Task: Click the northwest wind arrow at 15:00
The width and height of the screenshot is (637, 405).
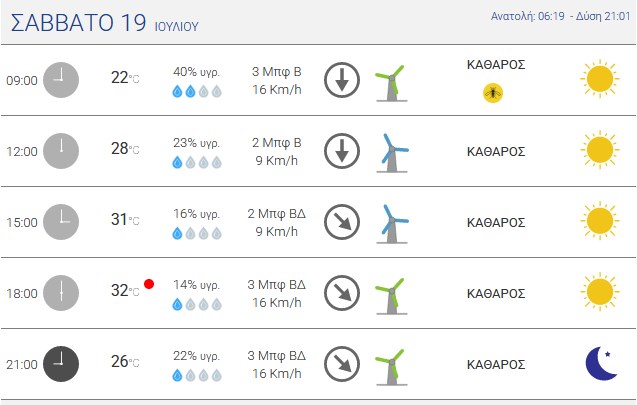Action: 342,222
